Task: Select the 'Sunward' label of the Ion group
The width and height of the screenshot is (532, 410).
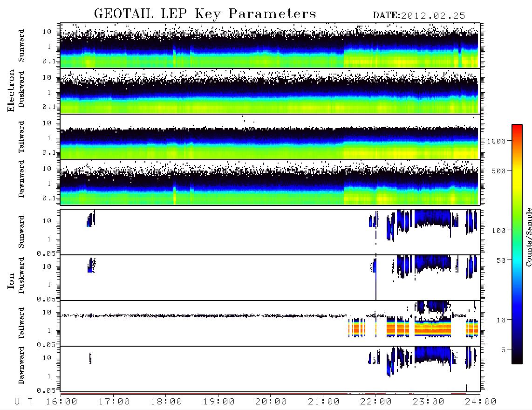Action: (21, 232)
